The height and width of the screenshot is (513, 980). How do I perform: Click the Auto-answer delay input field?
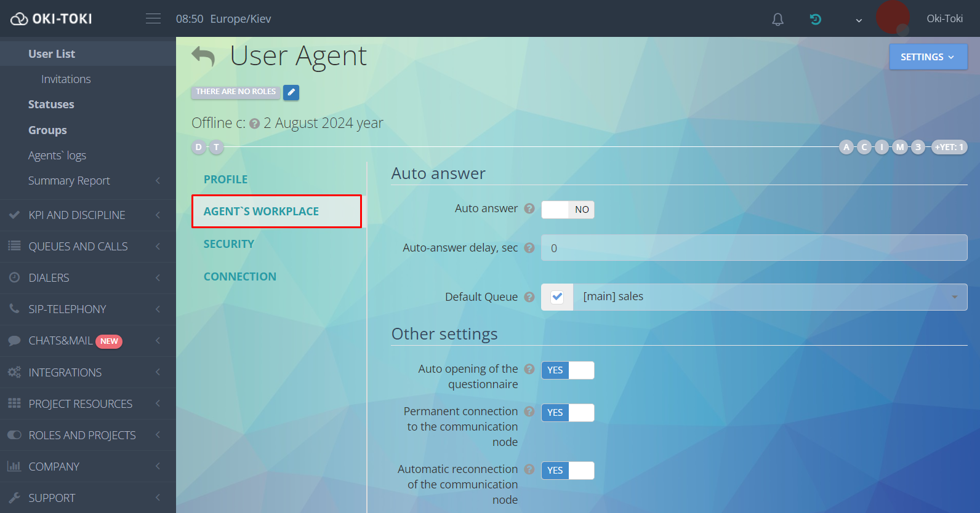753,248
